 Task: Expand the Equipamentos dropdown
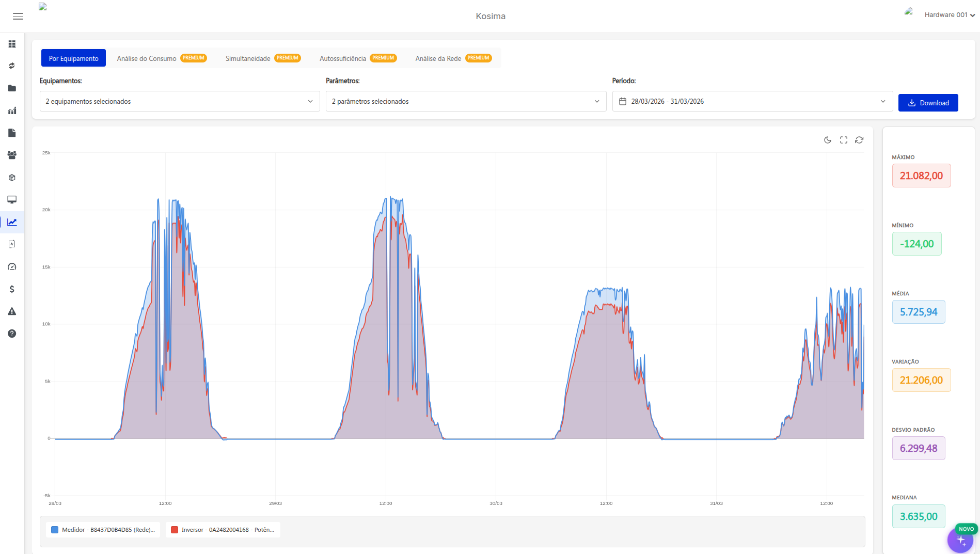click(x=179, y=101)
